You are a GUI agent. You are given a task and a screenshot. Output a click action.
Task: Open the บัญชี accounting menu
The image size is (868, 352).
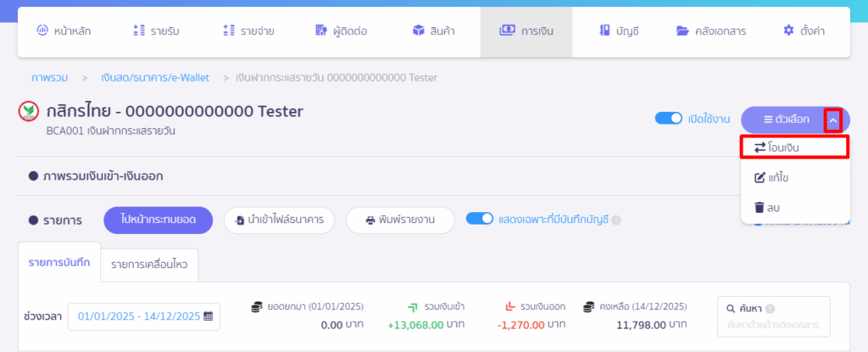620,31
